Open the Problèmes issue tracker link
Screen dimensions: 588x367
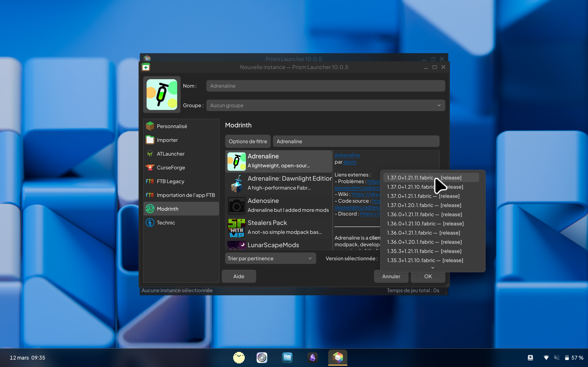tap(373, 181)
